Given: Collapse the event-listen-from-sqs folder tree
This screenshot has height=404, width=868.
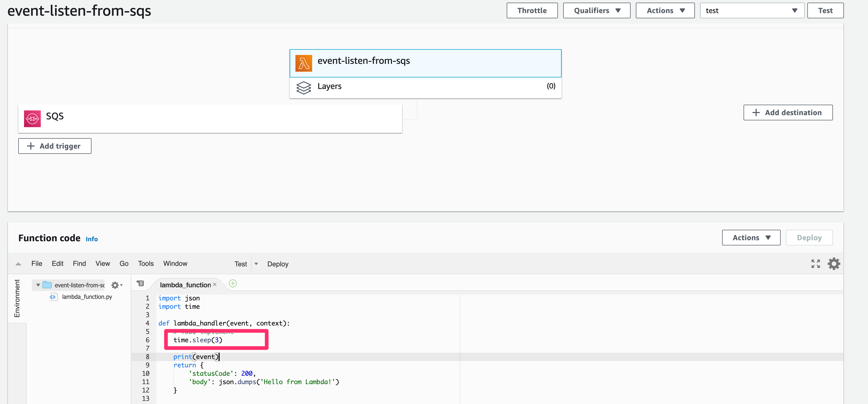Looking at the screenshot, I should (x=38, y=285).
